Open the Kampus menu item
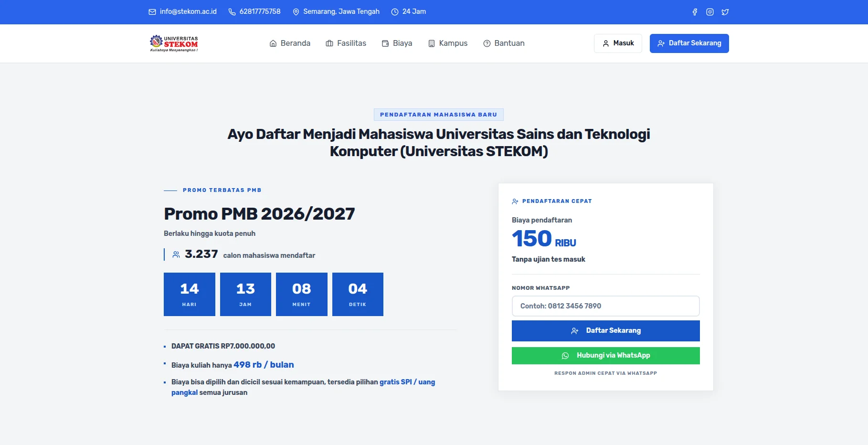Image resolution: width=868 pixels, height=445 pixels. [448, 43]
